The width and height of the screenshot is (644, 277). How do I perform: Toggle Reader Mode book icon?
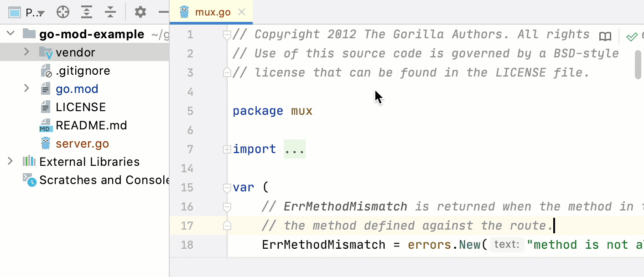(x=605, y=36)
